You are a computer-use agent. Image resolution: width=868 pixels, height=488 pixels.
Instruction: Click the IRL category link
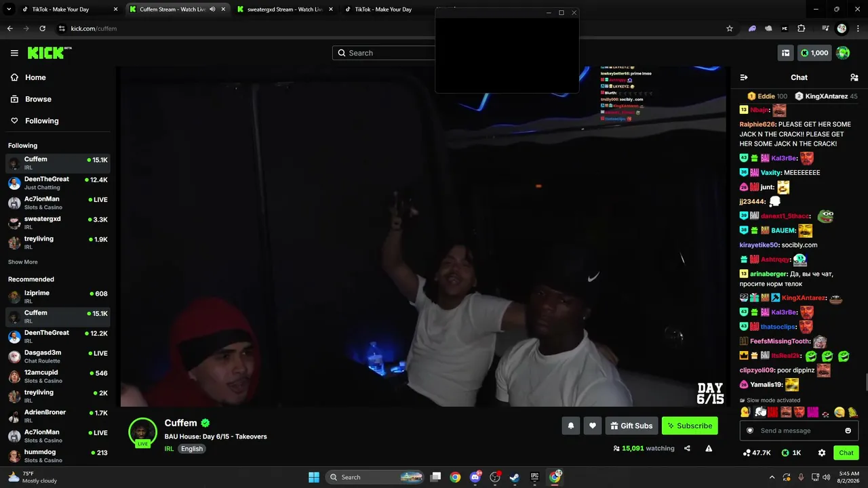pos(169,449)
